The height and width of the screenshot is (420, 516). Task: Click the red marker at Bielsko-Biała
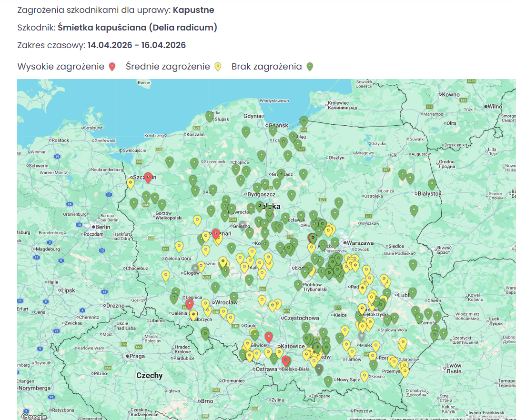coord(286,361)
